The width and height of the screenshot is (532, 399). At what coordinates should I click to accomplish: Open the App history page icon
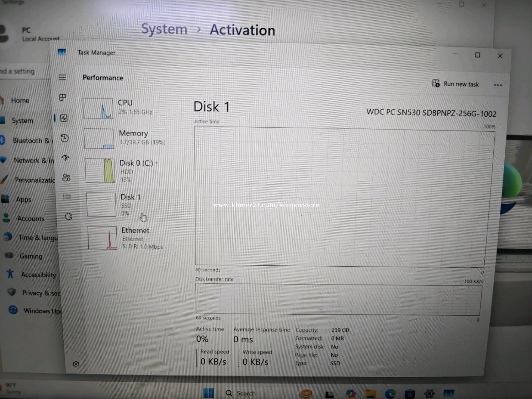[x=65, y=138]
